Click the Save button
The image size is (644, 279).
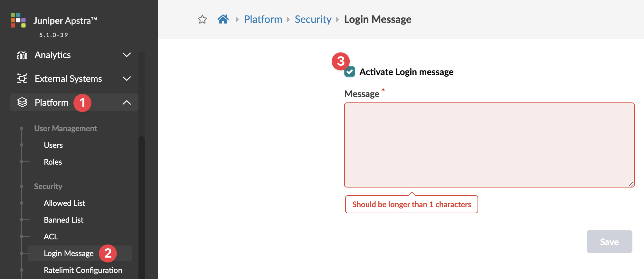[609, 242]
